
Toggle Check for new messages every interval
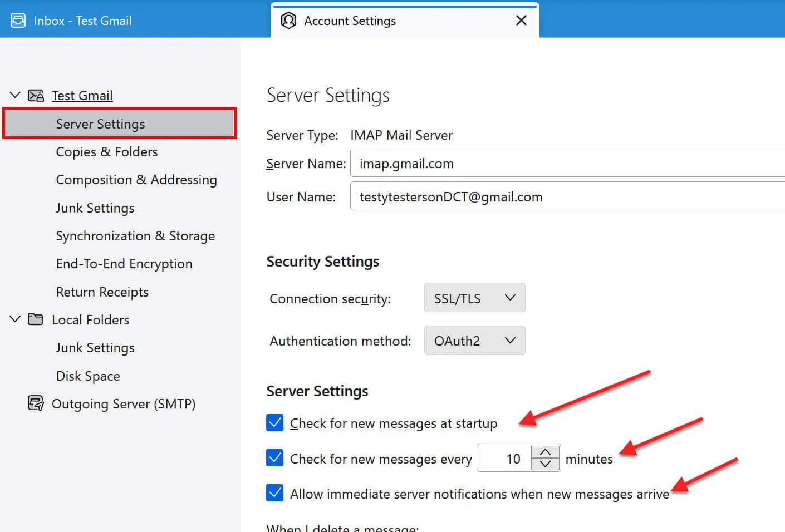click(275, 458)
